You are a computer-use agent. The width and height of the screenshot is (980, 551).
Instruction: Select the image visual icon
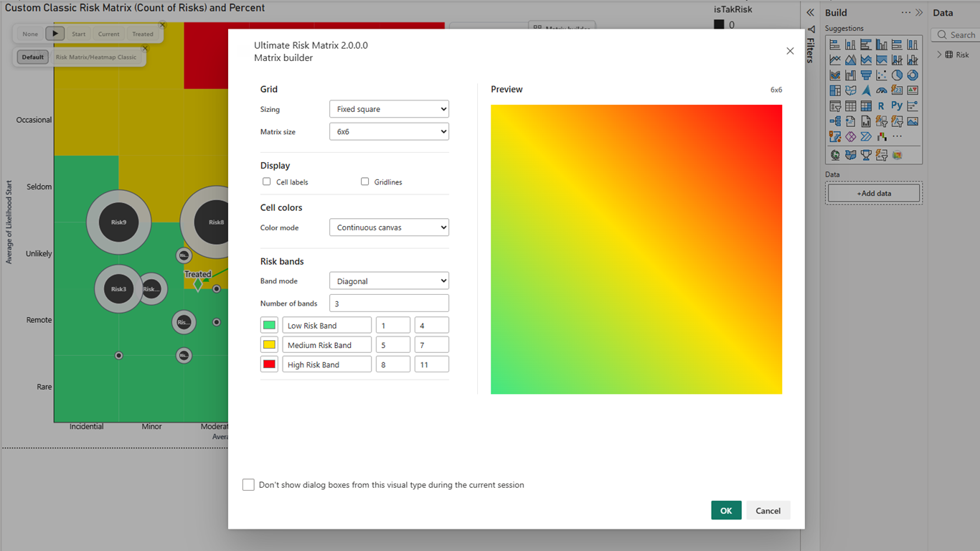(x=913, y=121)
